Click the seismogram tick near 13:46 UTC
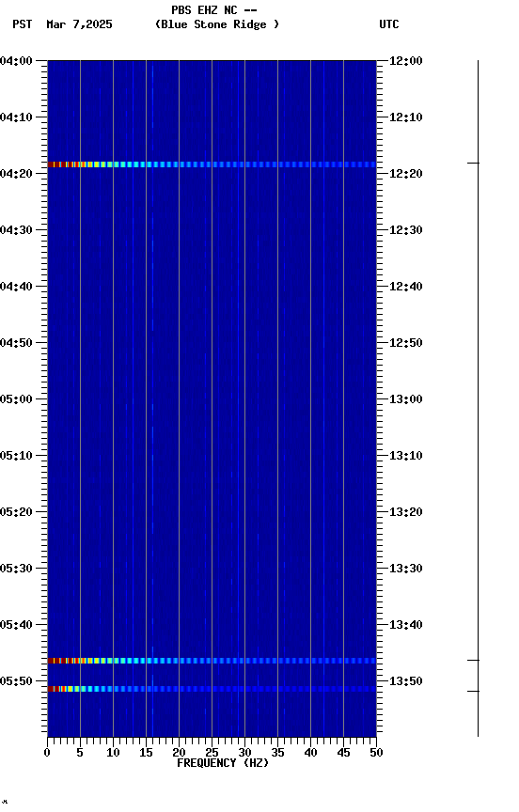This screenshot has height=812, width=519. point(474,661)
